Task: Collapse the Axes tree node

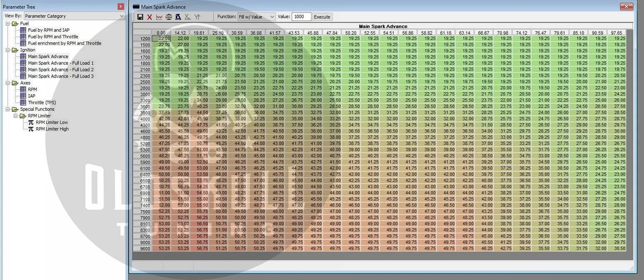Action: [8, 83]
